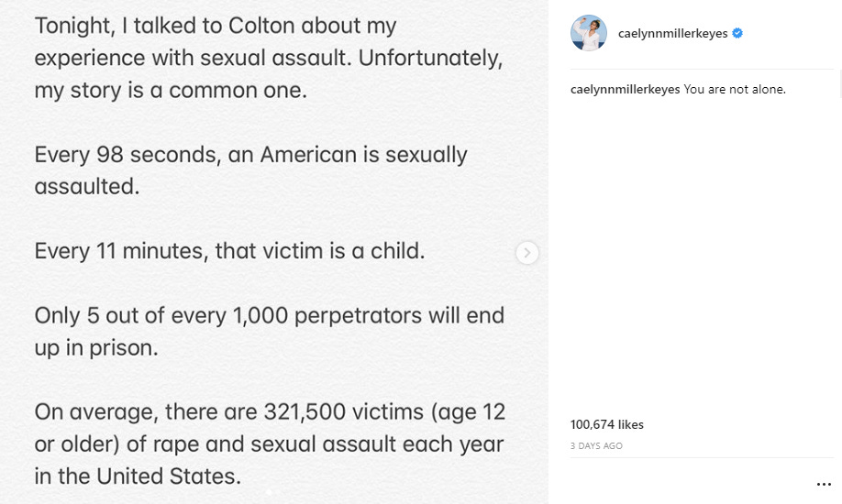Click the blue verified badge

737,33
